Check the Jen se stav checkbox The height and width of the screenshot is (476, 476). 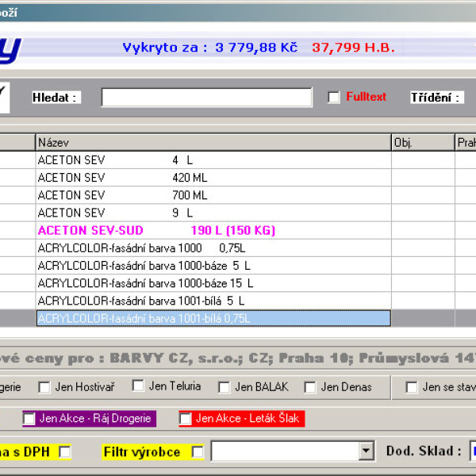(x=412, y=387)
